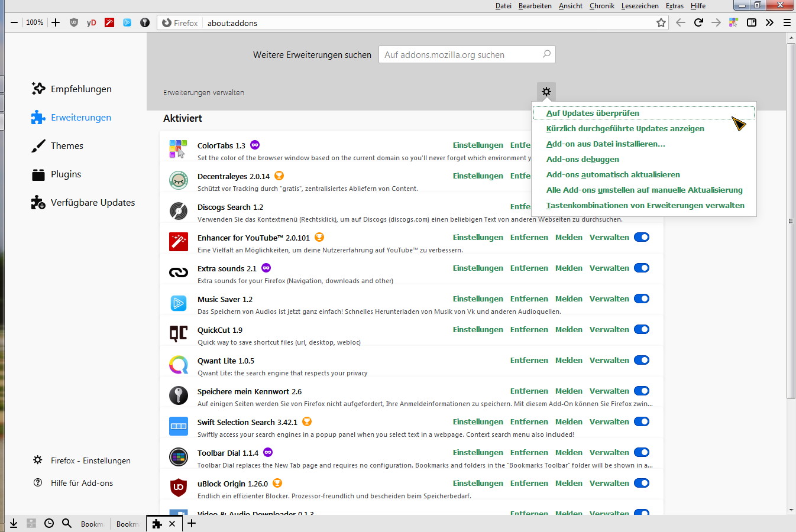Focus the addons.mozilla.org search field
Screen dimensions: 796x532
pyautogui.click(x=467, y=54)
